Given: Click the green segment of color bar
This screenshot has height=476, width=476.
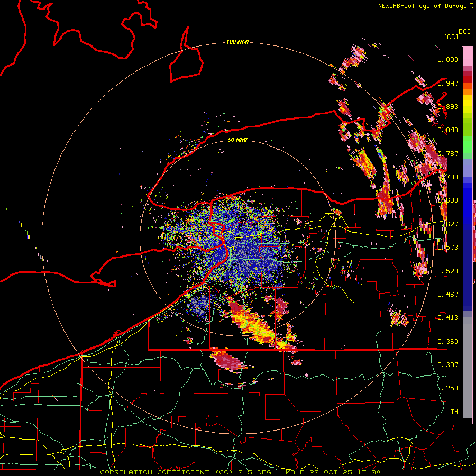Looking at the screenshot, I should click(467, 145).
